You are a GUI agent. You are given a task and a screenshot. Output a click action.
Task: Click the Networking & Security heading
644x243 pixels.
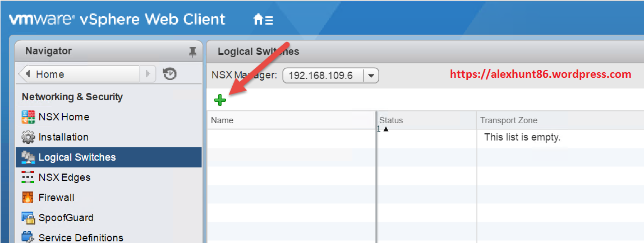click(x=72, y=97)
